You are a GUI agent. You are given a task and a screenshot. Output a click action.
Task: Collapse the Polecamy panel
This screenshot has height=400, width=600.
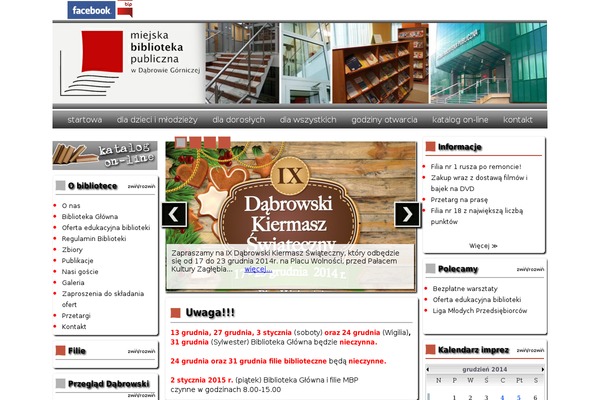[x=530, y=269]
